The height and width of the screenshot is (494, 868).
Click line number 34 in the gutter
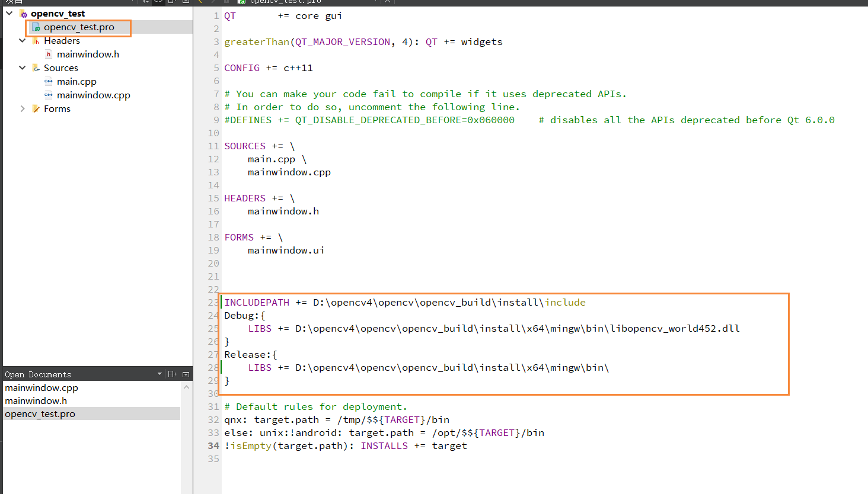(x=213, y=446)
